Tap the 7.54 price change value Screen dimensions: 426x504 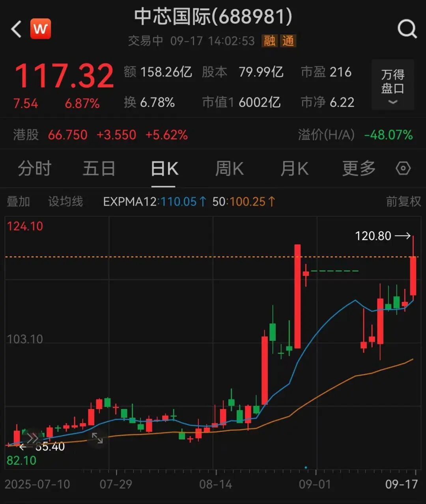coord(26,103)
